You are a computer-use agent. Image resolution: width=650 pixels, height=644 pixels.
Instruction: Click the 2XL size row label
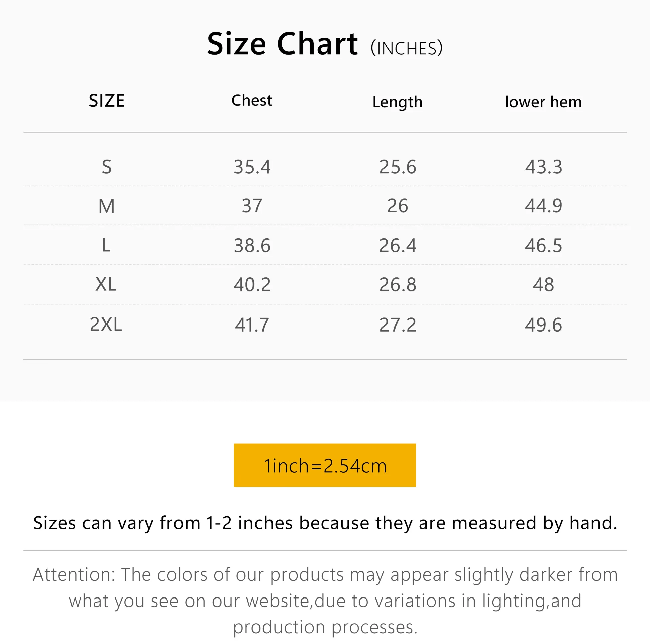106,325
